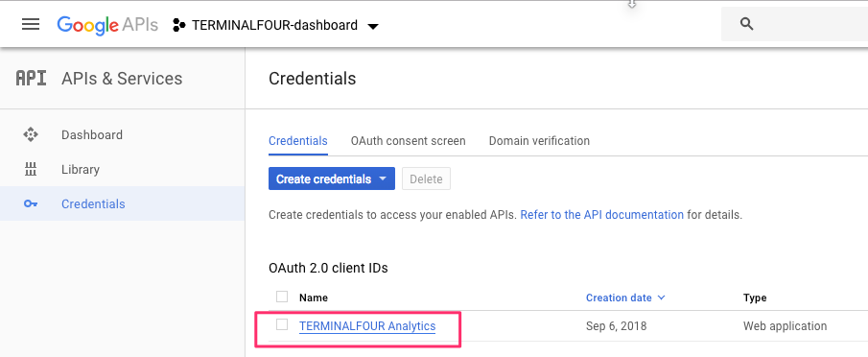Switch to OAuth consent screen tab
The width and height of the screenshot is (868, 357).
pyautogui.click(x=408, y=140)
